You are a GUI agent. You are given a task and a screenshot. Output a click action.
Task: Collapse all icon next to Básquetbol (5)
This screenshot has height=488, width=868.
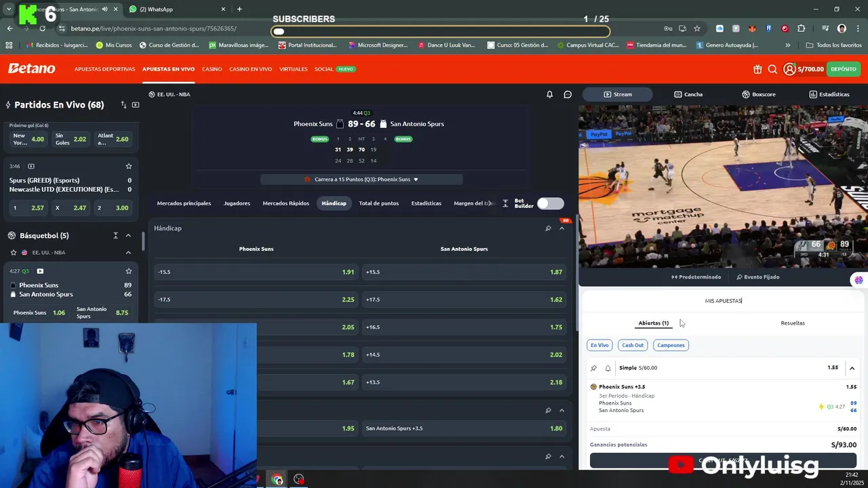(x=115, y=235)
